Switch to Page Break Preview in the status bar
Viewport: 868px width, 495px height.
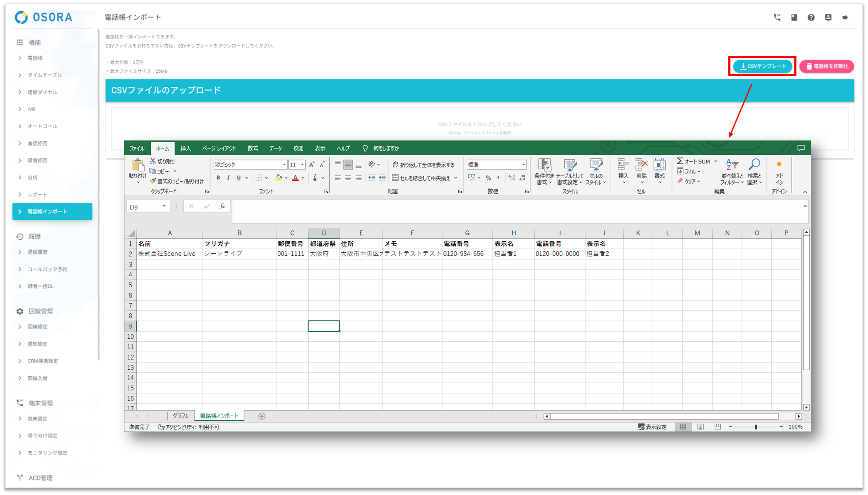pos(718,427)
